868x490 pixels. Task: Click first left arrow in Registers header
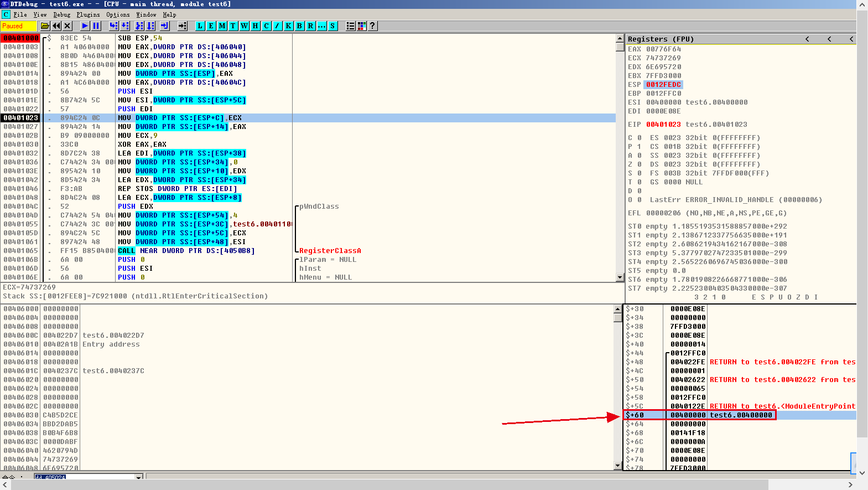pos(807,39)
